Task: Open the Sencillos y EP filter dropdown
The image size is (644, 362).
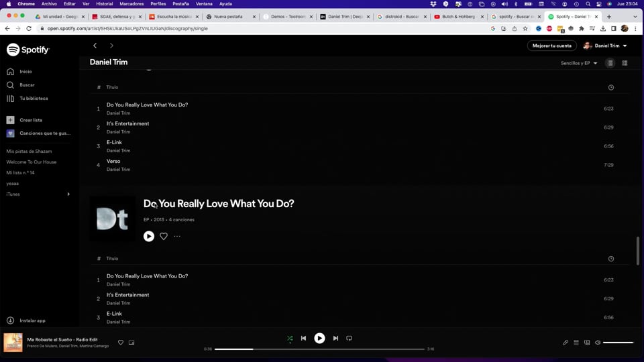Action: click(579, 63)
